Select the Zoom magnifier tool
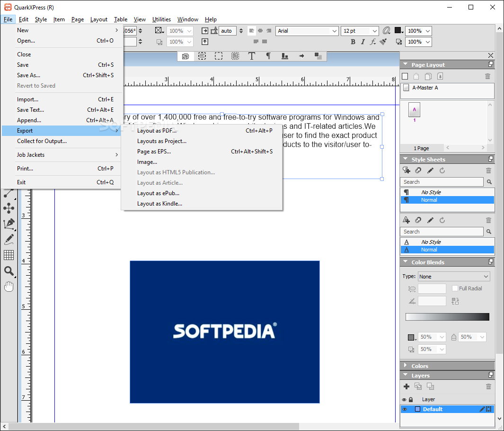 (9, 271)
